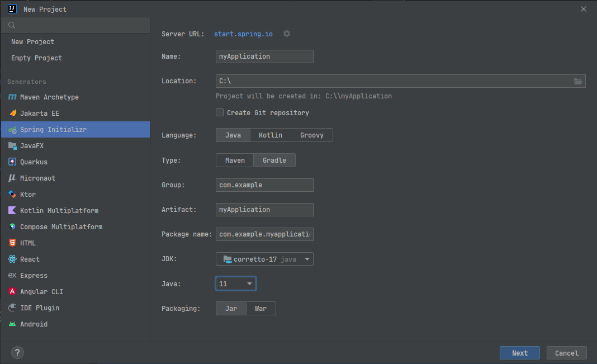This screenshot has width=597, height=364.
Task: Choose Kotlin Multiplatform generator
Action: [75, 211]
